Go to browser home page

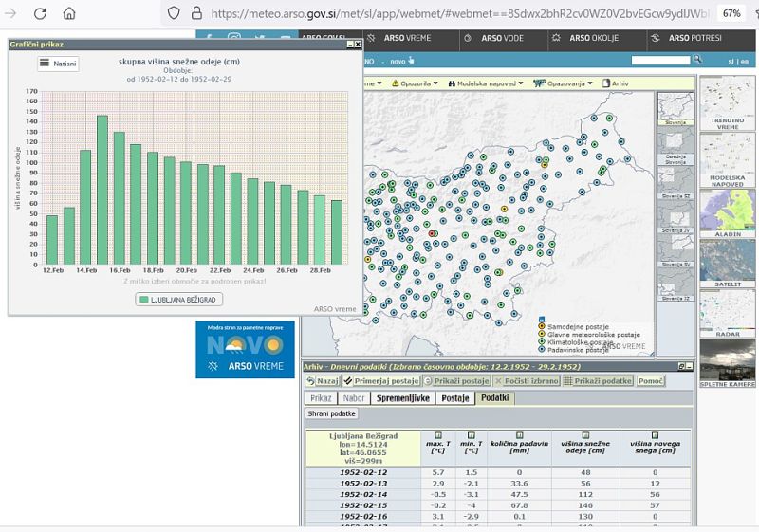[x=69, y=13]
